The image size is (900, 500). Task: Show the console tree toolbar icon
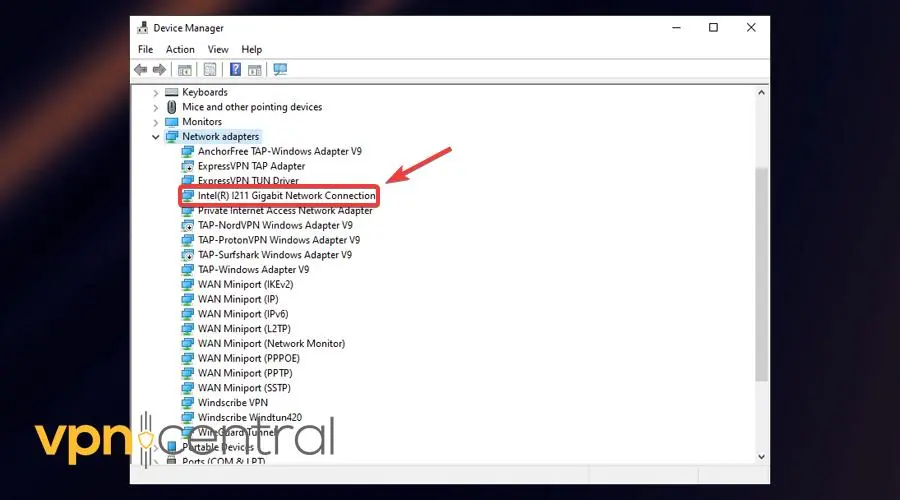[185, 70]
